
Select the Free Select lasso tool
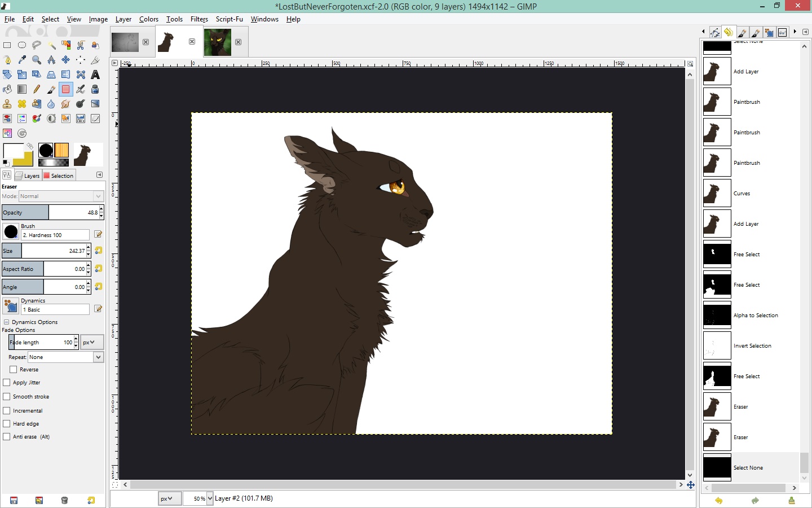37,45
